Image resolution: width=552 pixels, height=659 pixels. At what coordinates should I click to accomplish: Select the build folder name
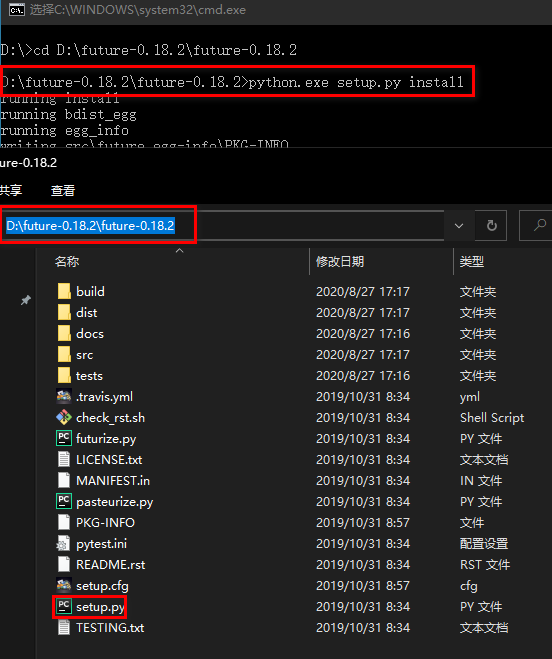coord(90,291)
